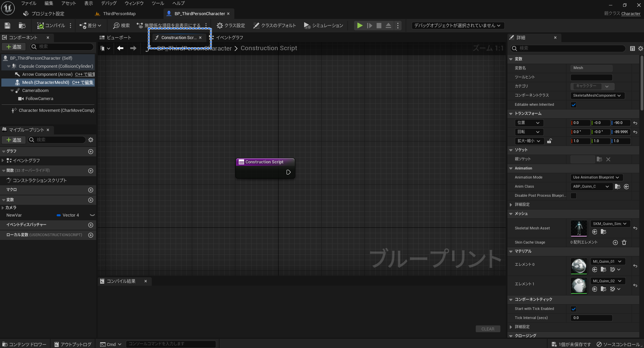Open the ウィンドウ menu

click(134, 3)
